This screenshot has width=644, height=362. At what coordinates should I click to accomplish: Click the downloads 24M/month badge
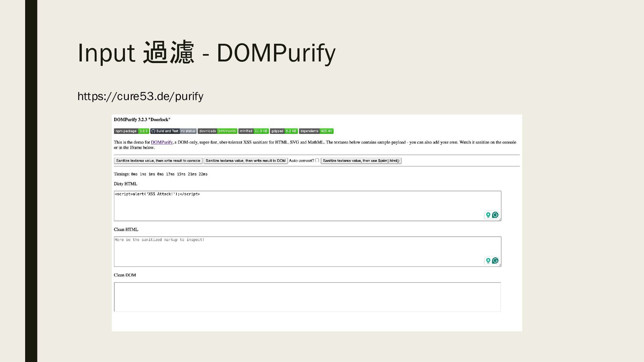coord(217,131)
